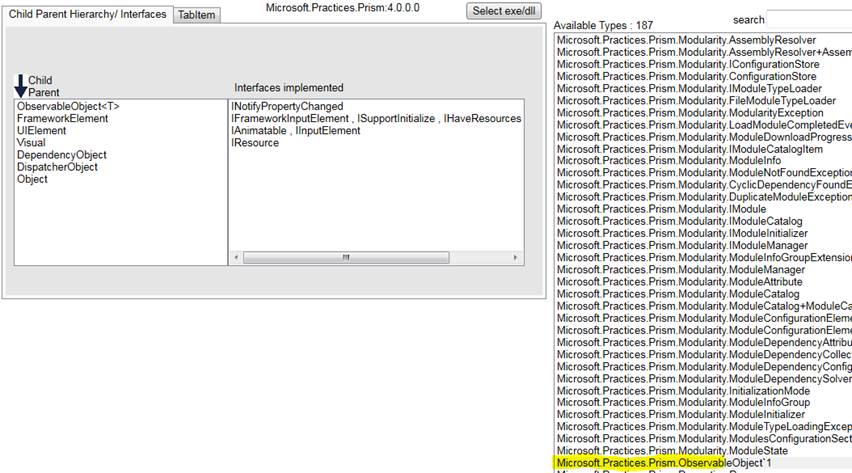The image size is (852, 473).
Task: Select Modularity.FileModuleTypeLoader type
Action: click(x=696, y=101)
